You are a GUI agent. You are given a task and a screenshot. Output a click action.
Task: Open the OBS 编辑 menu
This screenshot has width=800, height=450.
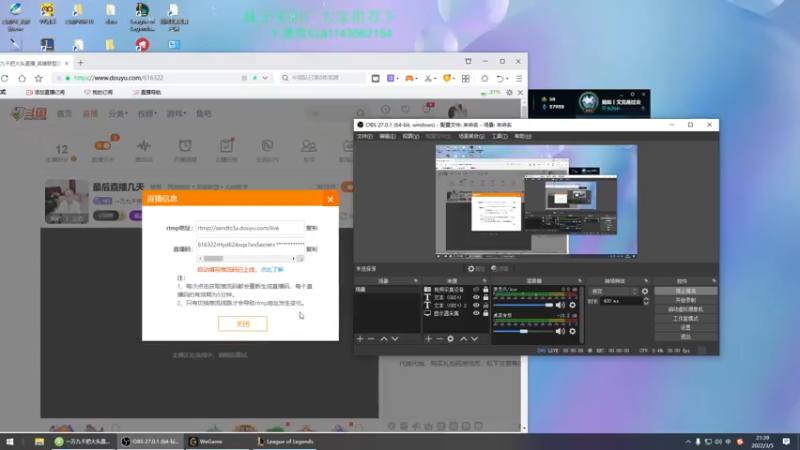click(x=387, y=136)
